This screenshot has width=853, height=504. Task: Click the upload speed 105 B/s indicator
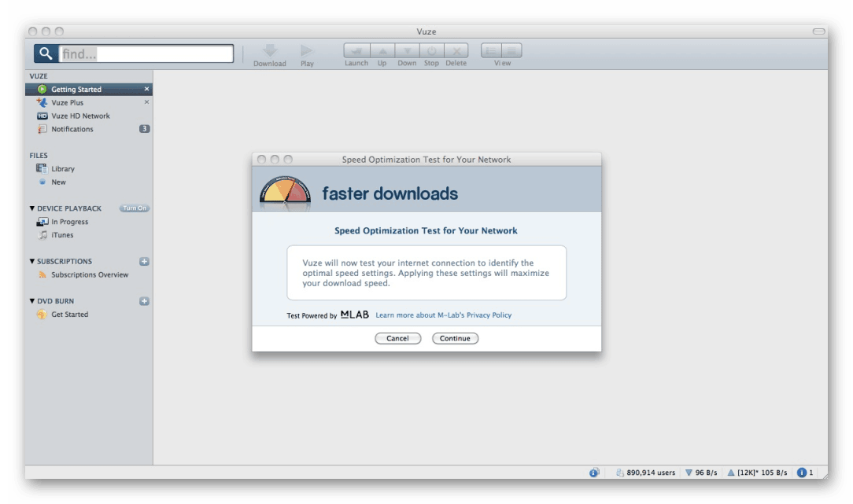click(757, 473)
